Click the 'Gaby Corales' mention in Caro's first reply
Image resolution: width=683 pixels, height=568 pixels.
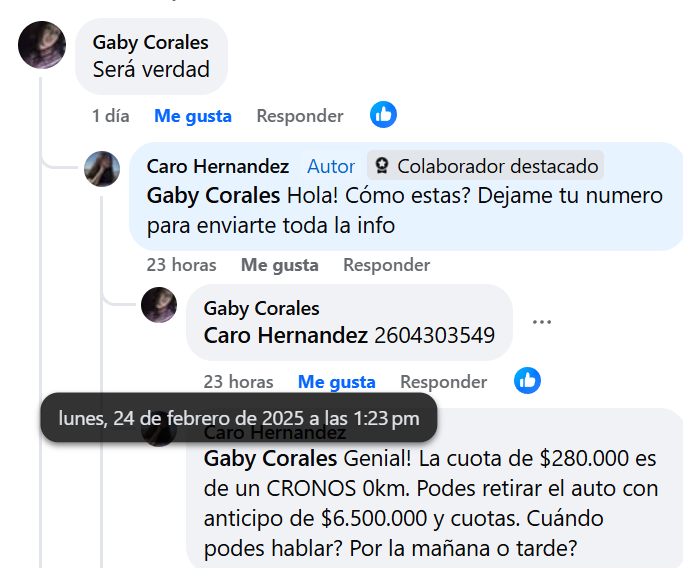click(213, 196)
